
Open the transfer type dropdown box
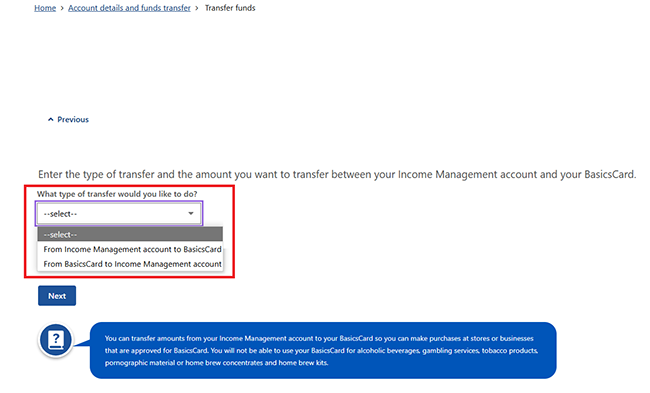coord(119,213)
